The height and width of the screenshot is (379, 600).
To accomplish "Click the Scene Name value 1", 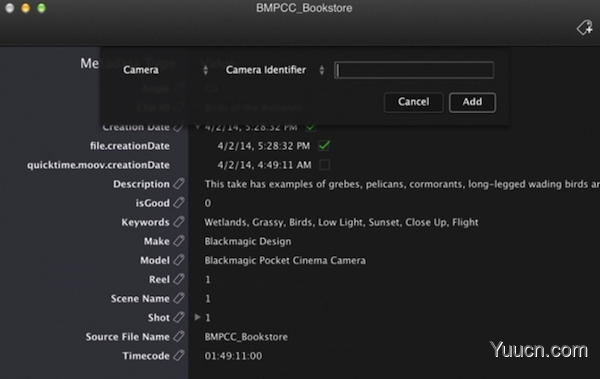I will point(207,298).
